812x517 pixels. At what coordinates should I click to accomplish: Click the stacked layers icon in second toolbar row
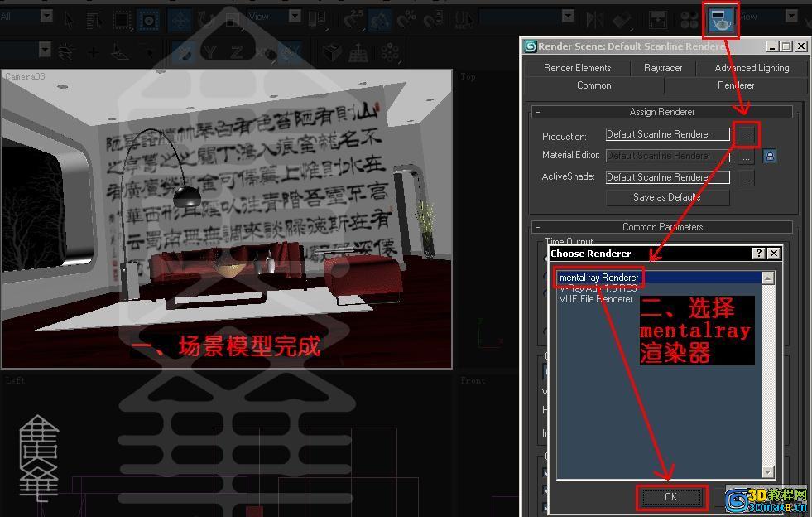65,52
